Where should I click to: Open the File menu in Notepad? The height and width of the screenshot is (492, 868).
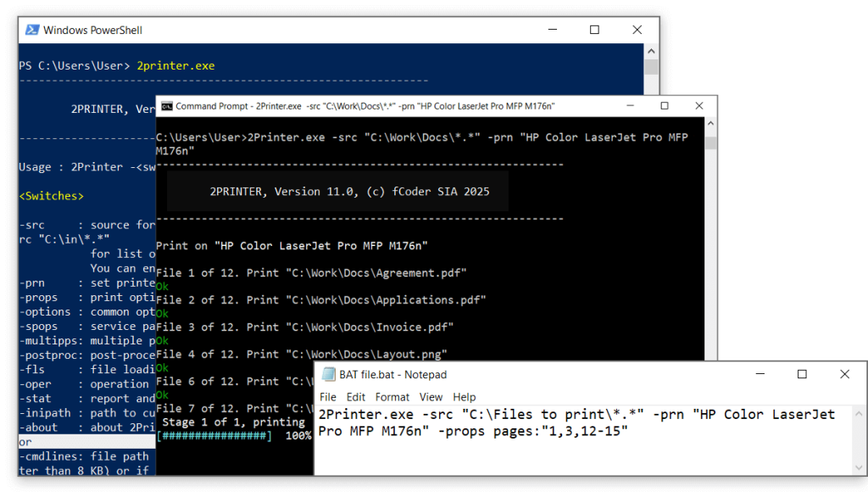327,396
